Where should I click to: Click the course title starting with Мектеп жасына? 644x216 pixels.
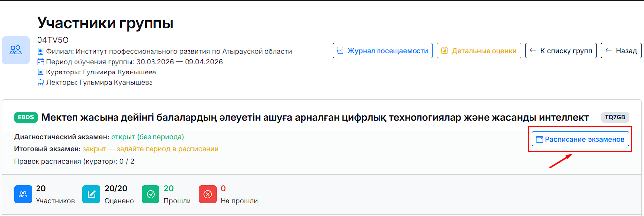pyautogui.click(x=315, y=117)
